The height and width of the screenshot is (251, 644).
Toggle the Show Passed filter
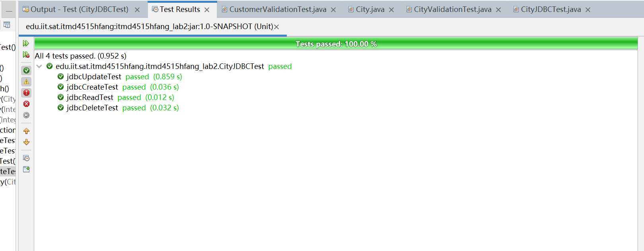tap(26, 71)
